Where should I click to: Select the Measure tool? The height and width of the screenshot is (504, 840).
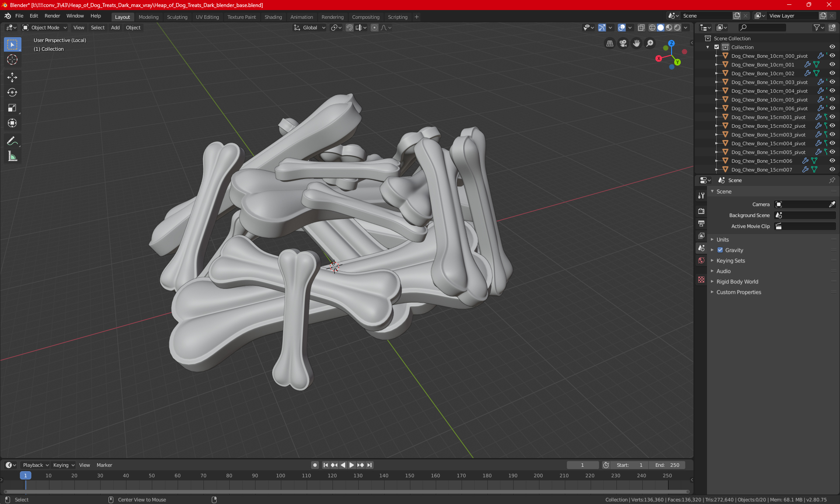[12, 156]
